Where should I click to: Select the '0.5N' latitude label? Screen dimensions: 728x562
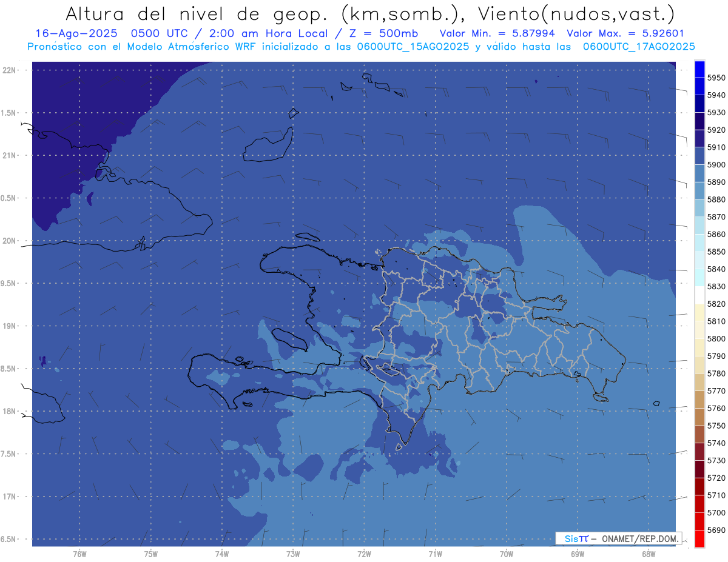click(x=8, y=198)
